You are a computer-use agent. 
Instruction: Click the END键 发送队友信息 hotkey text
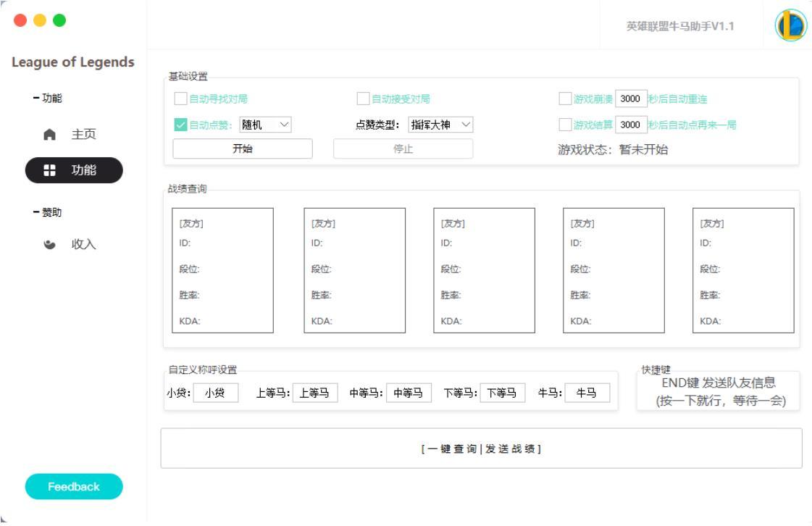(x=719, y=383)
